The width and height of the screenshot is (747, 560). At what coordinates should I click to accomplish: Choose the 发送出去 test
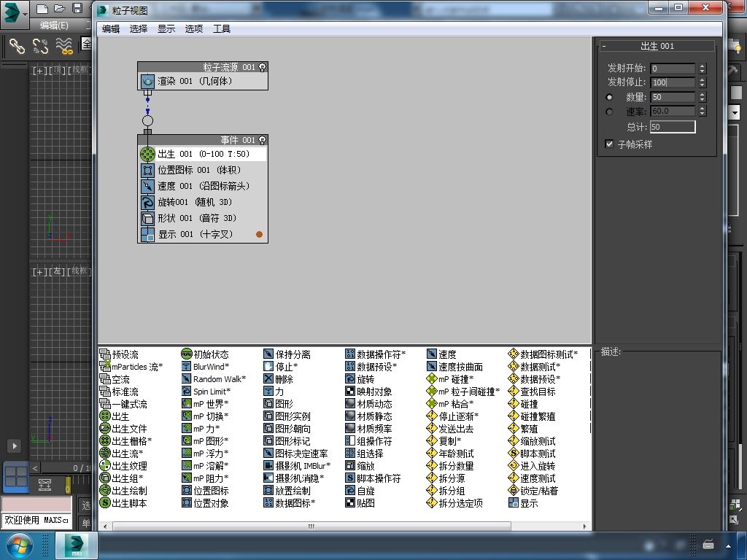(x=450, y=429)
